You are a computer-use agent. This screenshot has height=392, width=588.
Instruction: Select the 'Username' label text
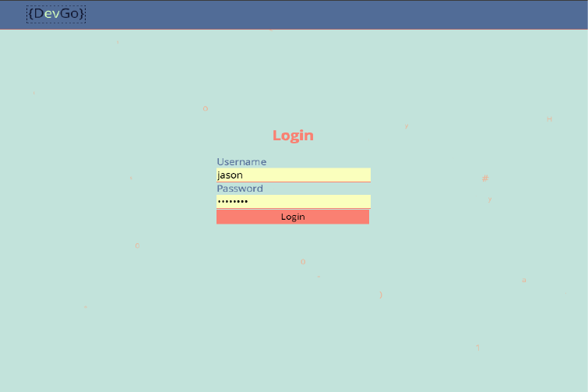pyautogui.click(x=241, y=162)
